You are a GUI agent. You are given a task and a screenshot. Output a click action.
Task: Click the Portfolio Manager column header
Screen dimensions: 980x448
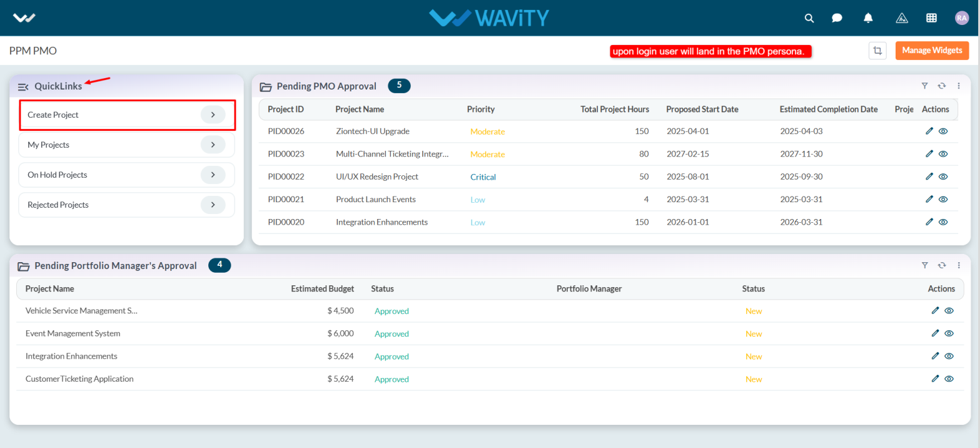coord(589,288)
